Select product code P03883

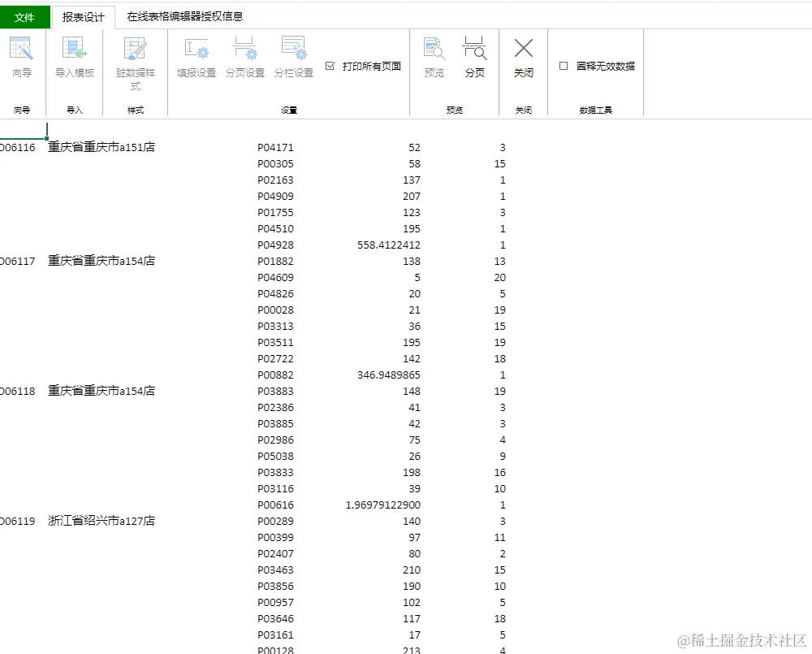pos(275,392)
